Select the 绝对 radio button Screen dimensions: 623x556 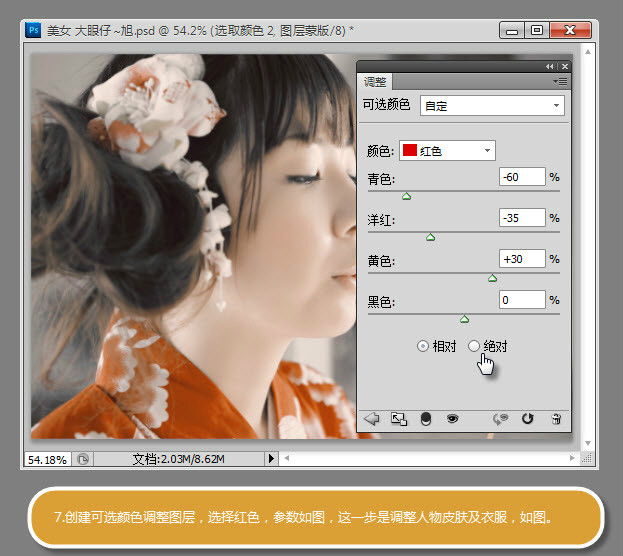[474, 346]
